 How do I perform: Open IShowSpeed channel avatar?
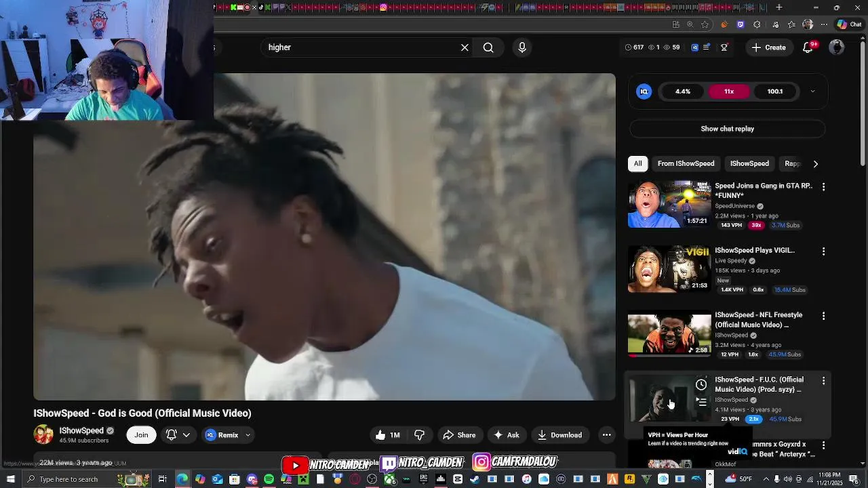pyautogui.click(x=43, y=434)
